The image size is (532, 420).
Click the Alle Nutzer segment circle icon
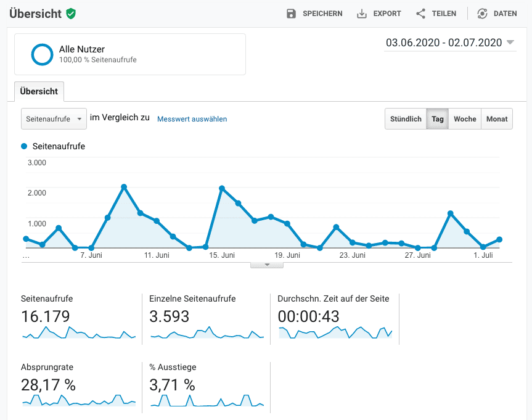point(43,54)
